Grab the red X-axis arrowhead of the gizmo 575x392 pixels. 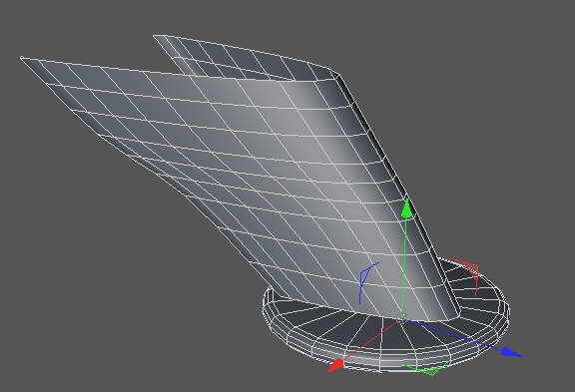coord(335,365)
